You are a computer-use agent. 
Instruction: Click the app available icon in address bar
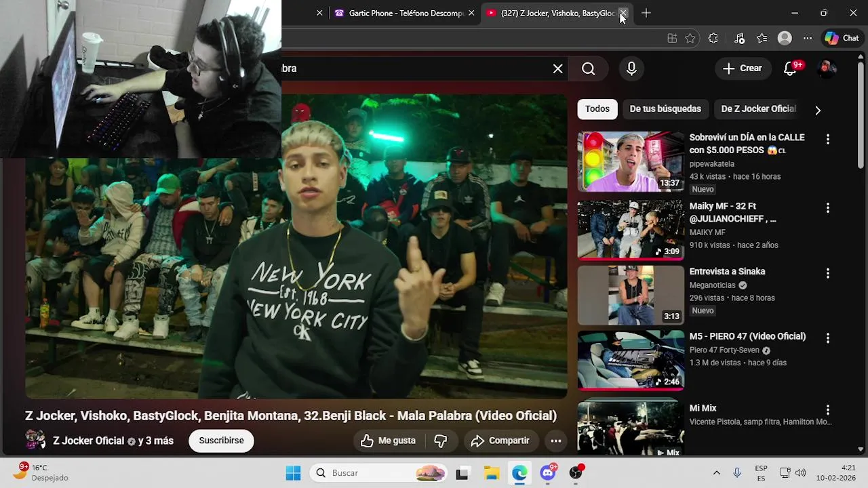(672, 39)
